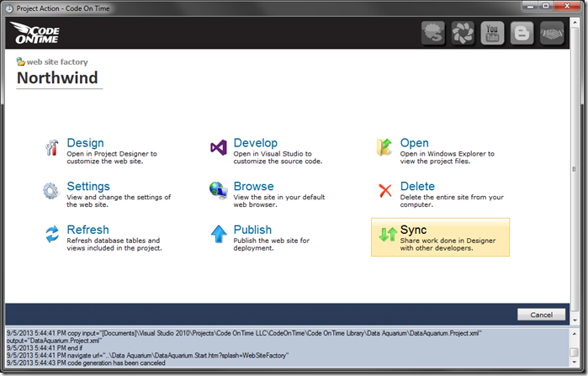Screen dimensions: 588x376
Task: Click the red X Delete icon
Action: 385,190
